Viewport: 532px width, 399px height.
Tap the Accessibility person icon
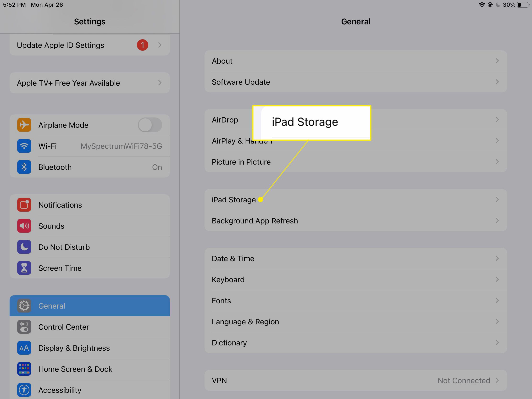[x=24, y=390]
